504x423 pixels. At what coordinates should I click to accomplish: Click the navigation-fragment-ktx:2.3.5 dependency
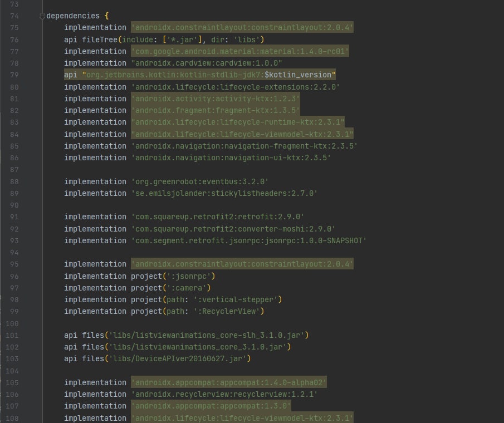[244, 146]
